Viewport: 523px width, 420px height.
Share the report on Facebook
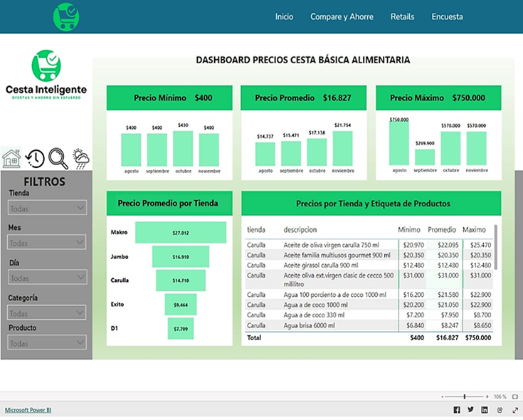pyautogui.click(x=457, y=410)
